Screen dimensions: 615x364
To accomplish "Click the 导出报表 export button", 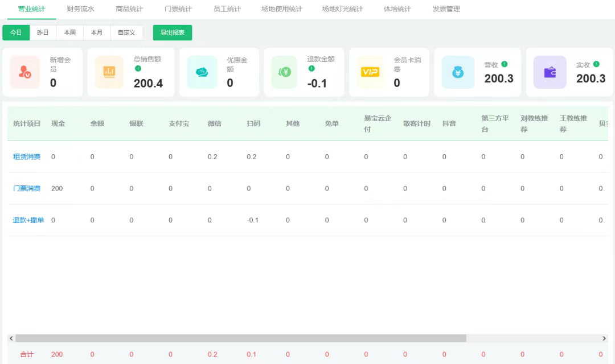I will pos(173,33).
